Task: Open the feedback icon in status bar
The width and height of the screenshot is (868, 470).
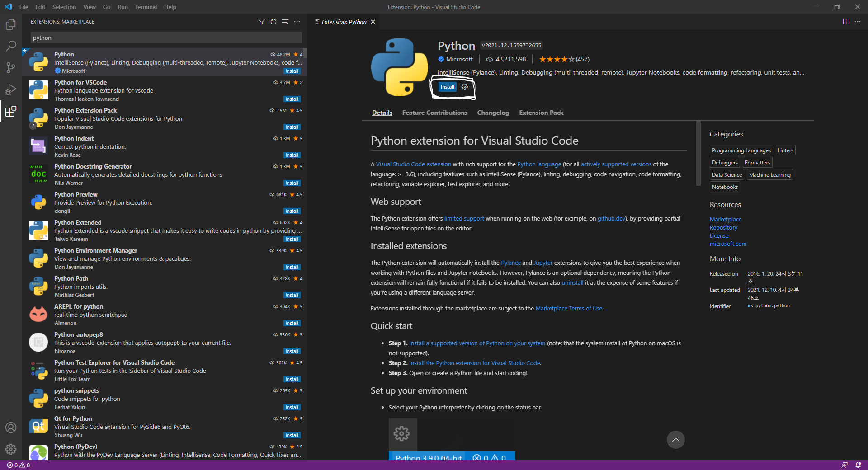Action: [x=844, y=465]
